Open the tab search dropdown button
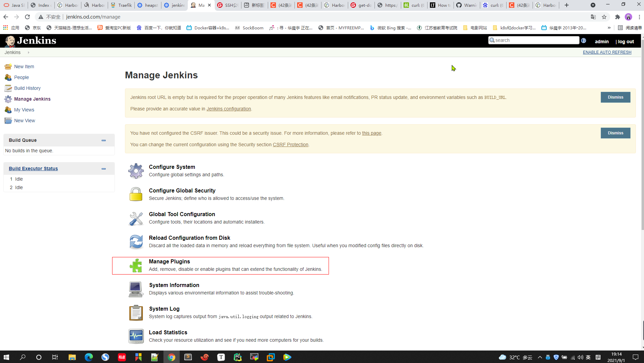The image size is (644, 363). click(x=593, y=5)
